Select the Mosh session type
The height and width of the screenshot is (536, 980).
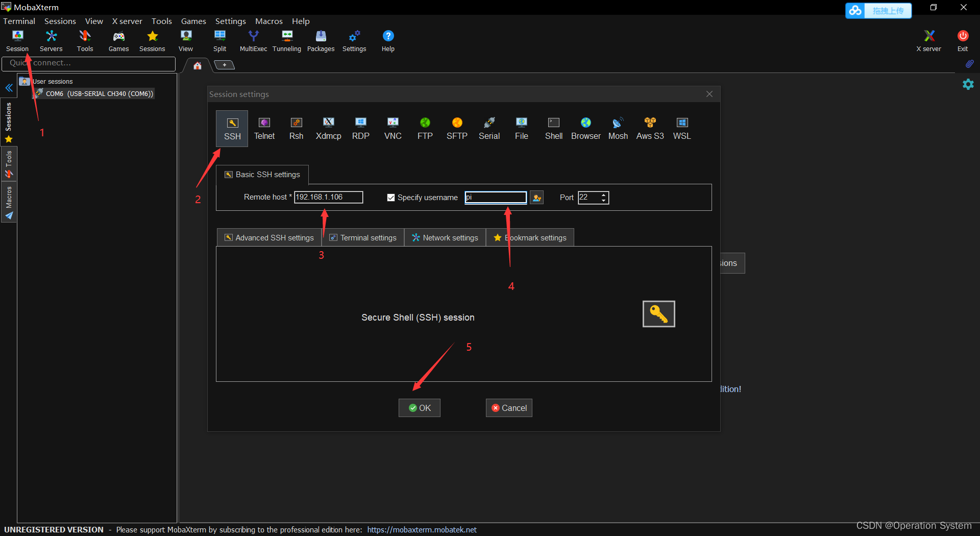pyautogui.click(x=618, y=129)
